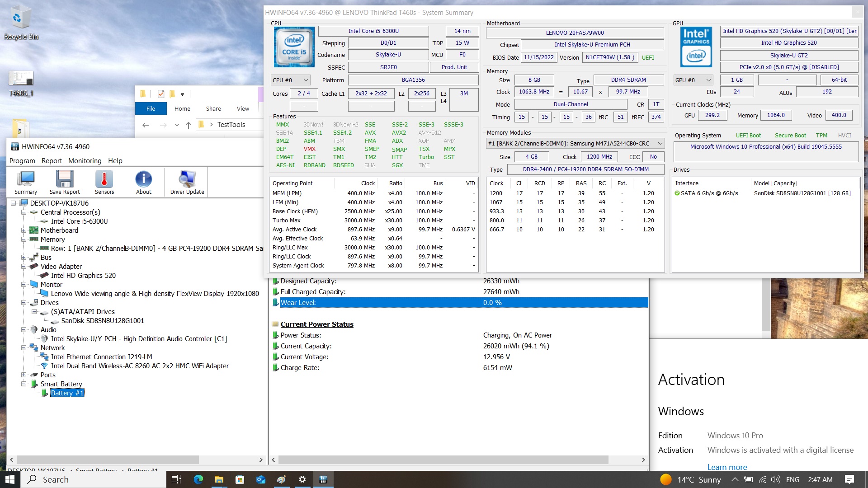The image size is (868, 488).
Task: Click the TestTools breadcrumb path
Action: pos(231,125)
